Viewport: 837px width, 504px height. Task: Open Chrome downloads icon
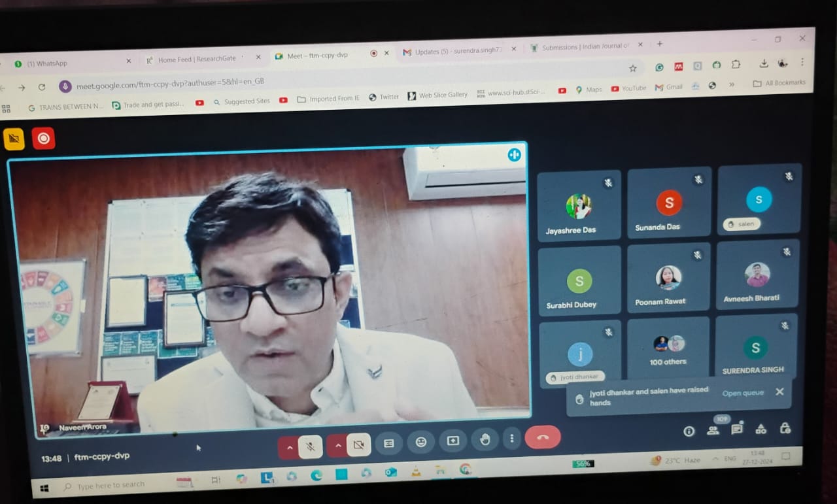click(763, 63)
